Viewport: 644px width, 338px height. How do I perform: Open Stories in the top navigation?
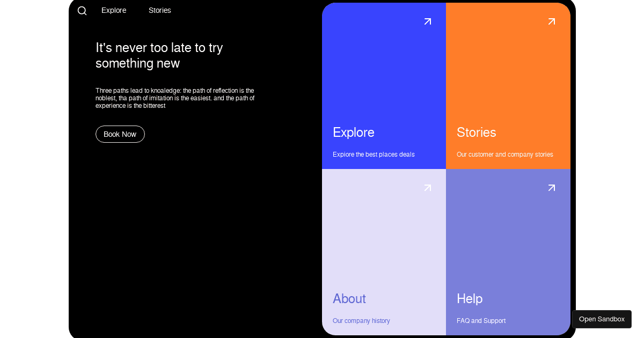160,10
